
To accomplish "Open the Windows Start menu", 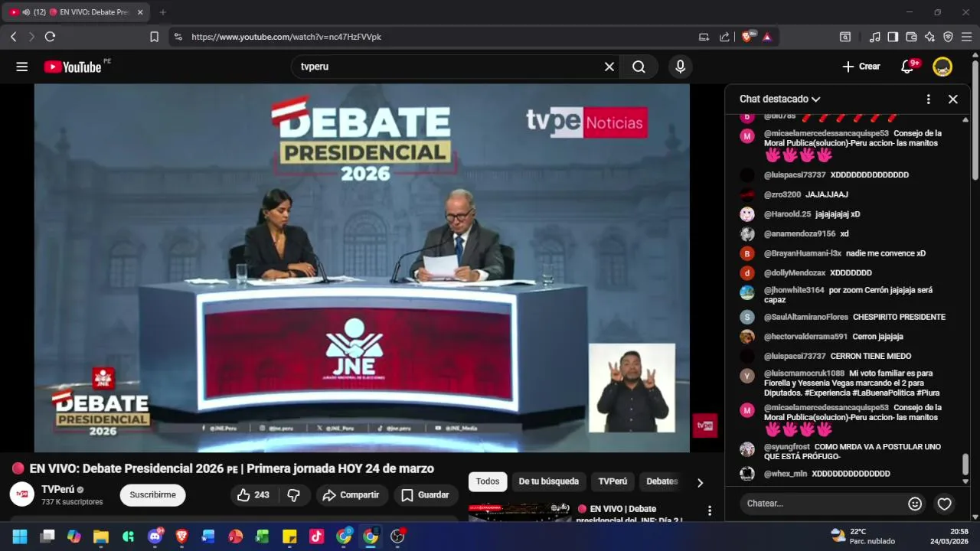I will point(20,536).
